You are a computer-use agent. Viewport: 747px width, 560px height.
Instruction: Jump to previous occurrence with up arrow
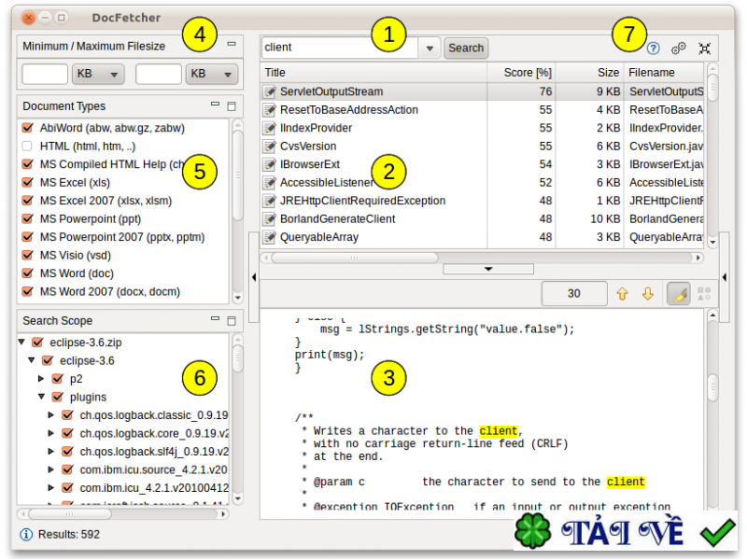click(x=623, y=293)
